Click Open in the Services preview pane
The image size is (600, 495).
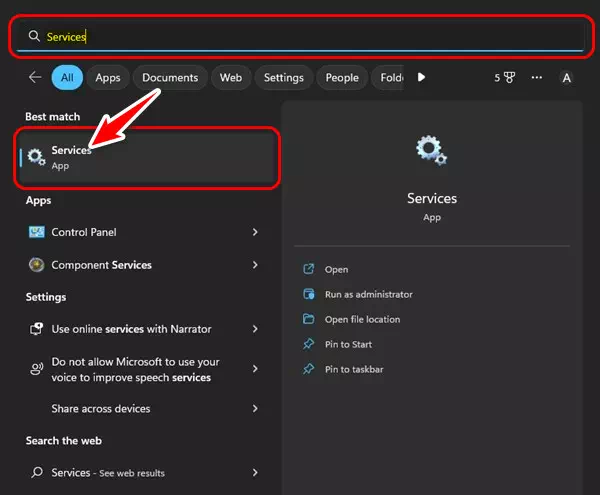pos(336,269)
